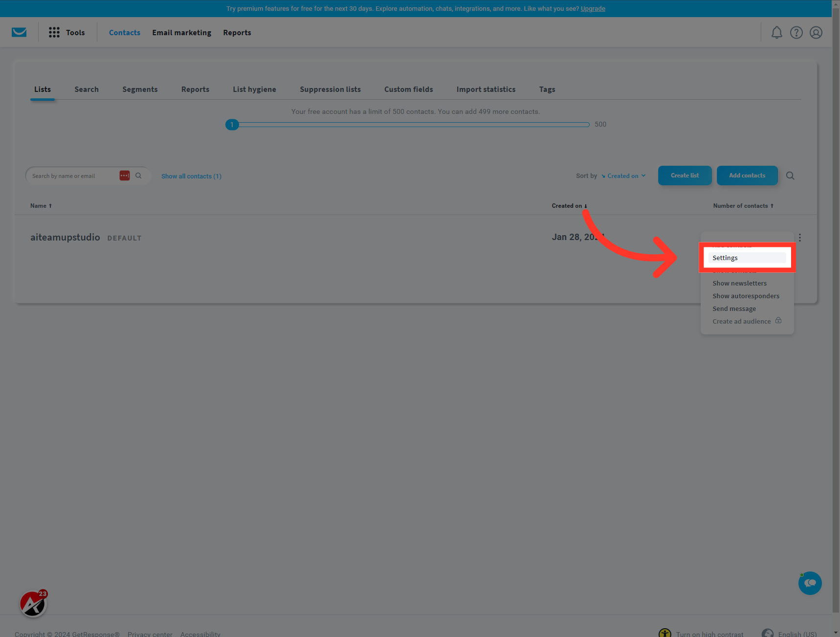Sort the table by Name column

(41, 206)
